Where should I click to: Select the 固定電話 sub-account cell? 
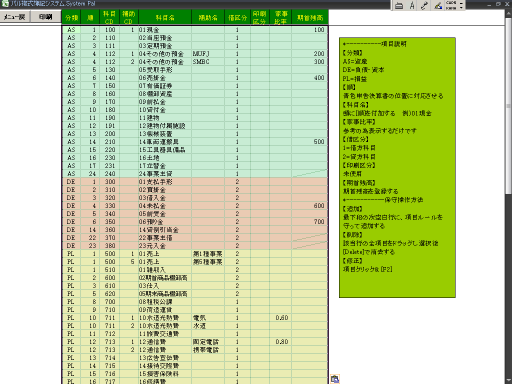pos(208,342)
